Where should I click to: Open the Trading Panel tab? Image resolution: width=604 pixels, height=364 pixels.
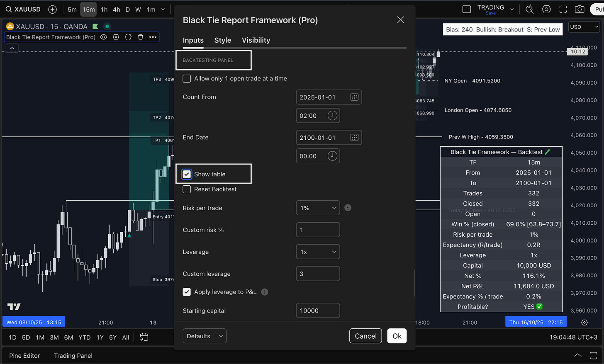73,355
